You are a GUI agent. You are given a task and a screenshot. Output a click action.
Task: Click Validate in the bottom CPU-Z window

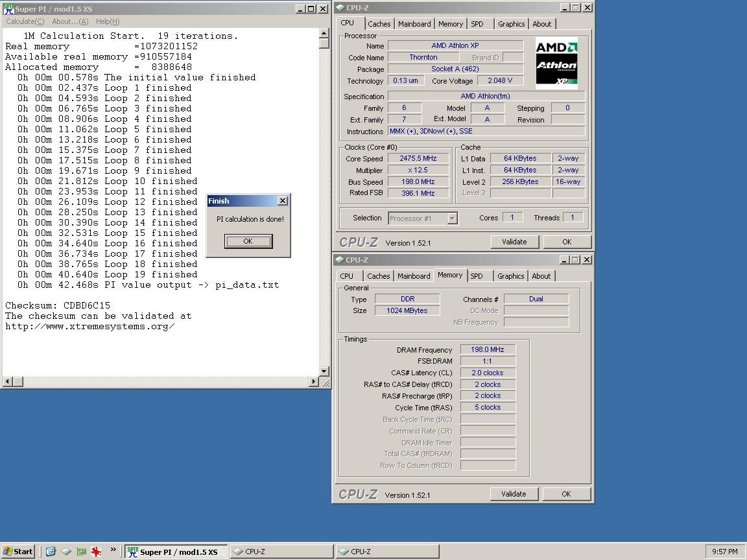[x=514, y=494]
